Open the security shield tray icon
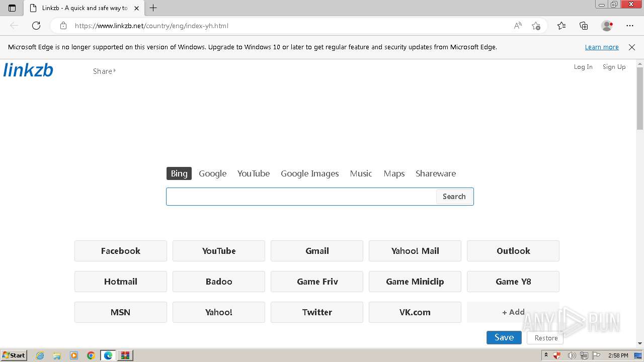Image resolution: width=644 pixels, height=362 pixels. 557,355
